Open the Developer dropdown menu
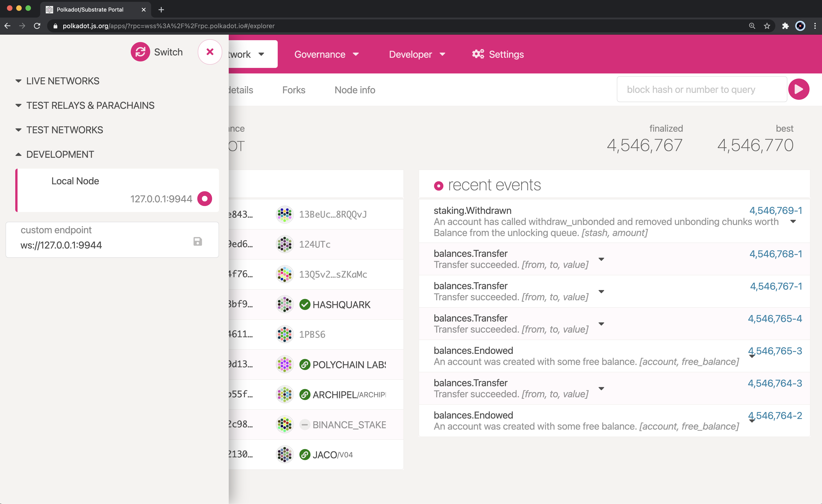Image resolution: width=822 pixels, height=504 pixels. pos(417,54)
